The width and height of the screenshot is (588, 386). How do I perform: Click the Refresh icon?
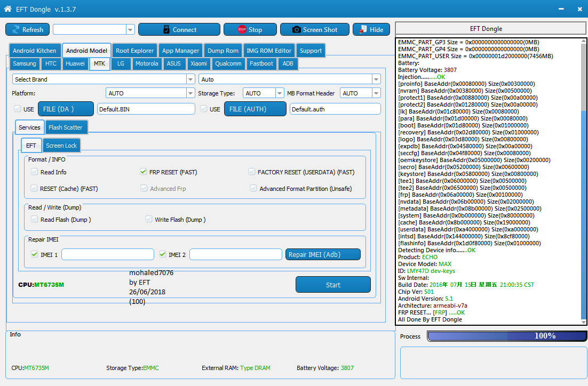[15, 29]
